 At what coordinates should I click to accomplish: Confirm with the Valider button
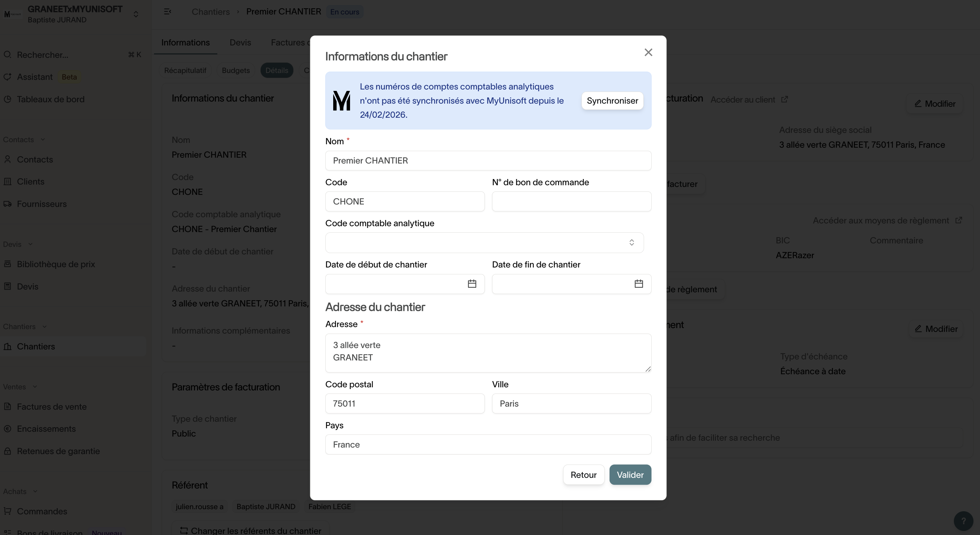pyautogui.click(x=630, y=474)
